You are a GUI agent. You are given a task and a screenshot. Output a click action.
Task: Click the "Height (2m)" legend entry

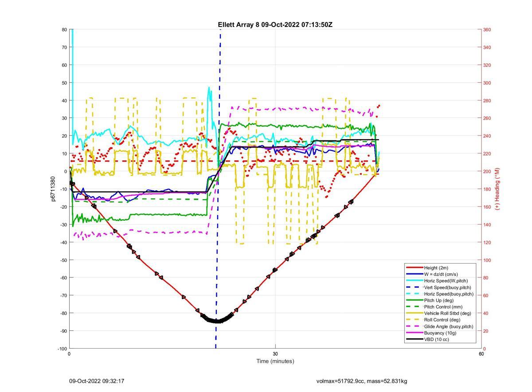pyautogui.click(x=437, y=268)
